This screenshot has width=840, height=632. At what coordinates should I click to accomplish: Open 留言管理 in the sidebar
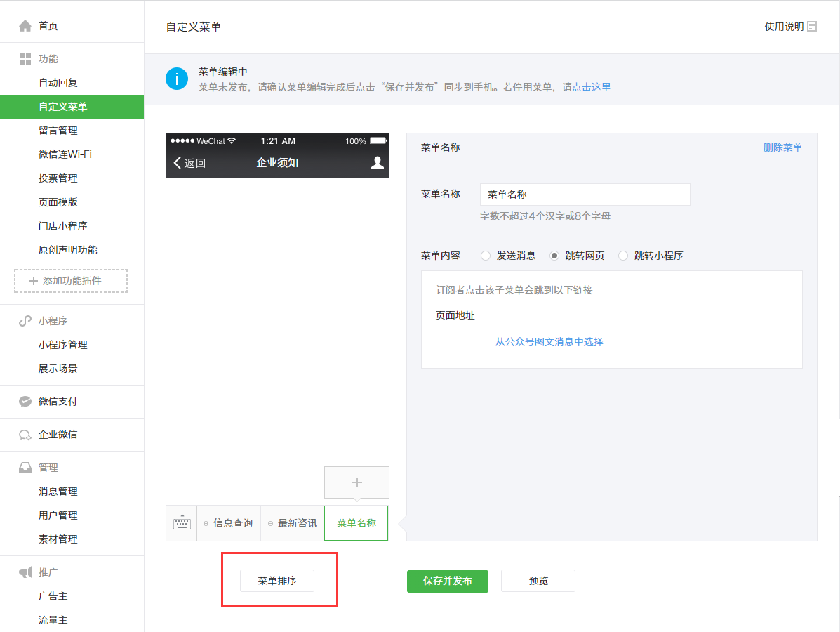click(58, 130)
